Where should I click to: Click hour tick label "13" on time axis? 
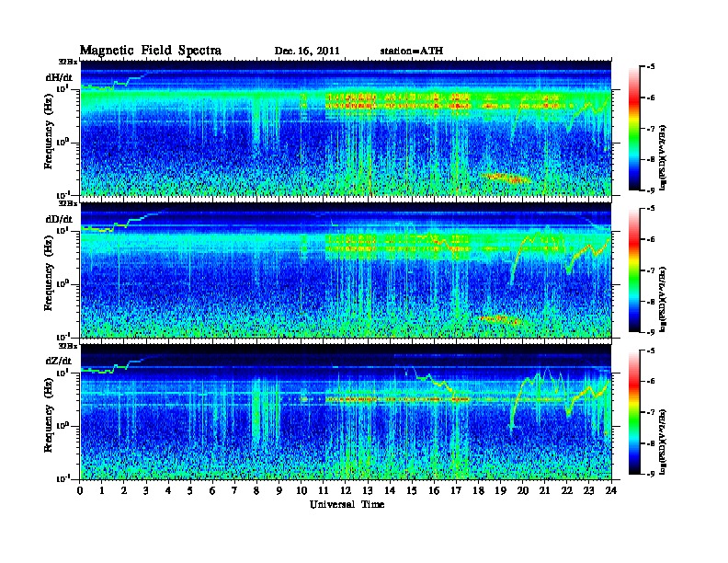click(x=368, y=490)
